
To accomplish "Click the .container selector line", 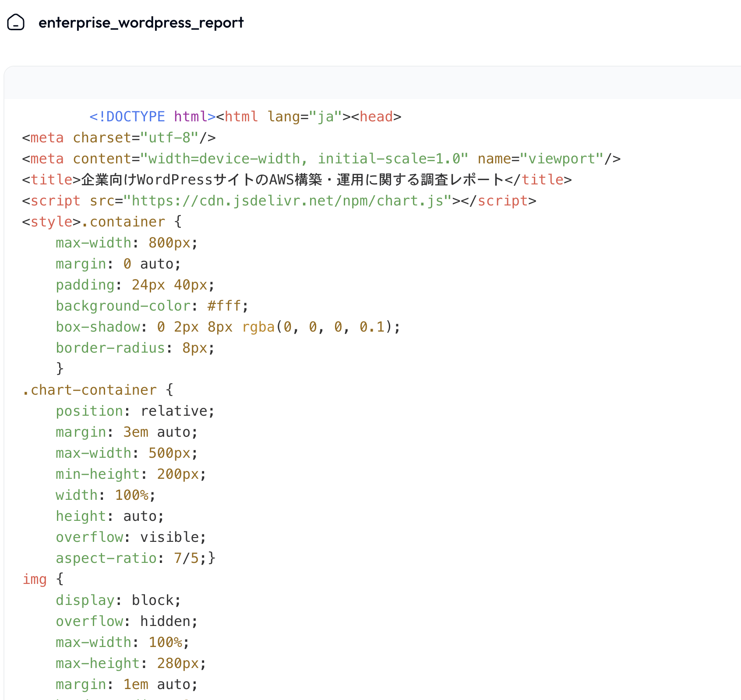I will coord(102,222).
